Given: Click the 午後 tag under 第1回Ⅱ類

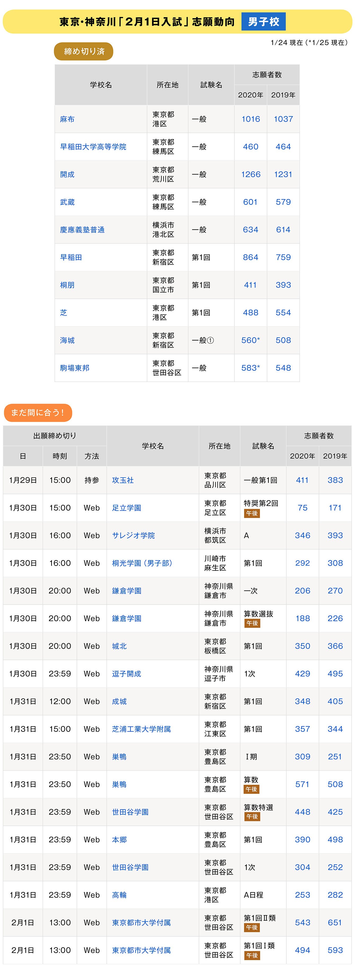Looking at the screenshot, I should (x=252, y=928).
